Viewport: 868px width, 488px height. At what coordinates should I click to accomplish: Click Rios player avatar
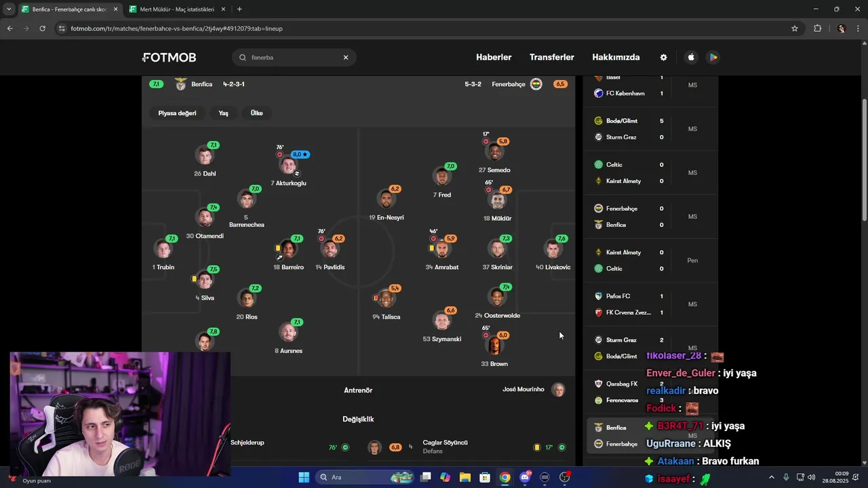point(247,298)
